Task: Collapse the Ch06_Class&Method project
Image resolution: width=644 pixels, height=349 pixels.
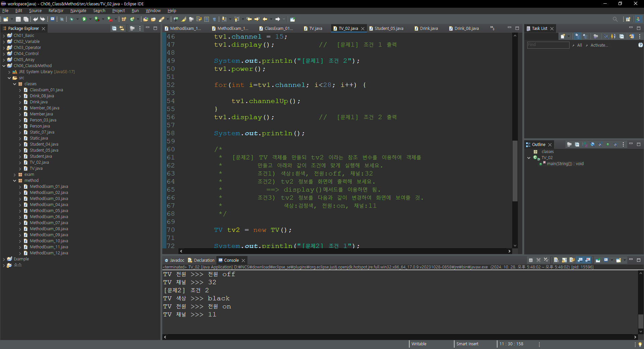Action: click(4, 66)
